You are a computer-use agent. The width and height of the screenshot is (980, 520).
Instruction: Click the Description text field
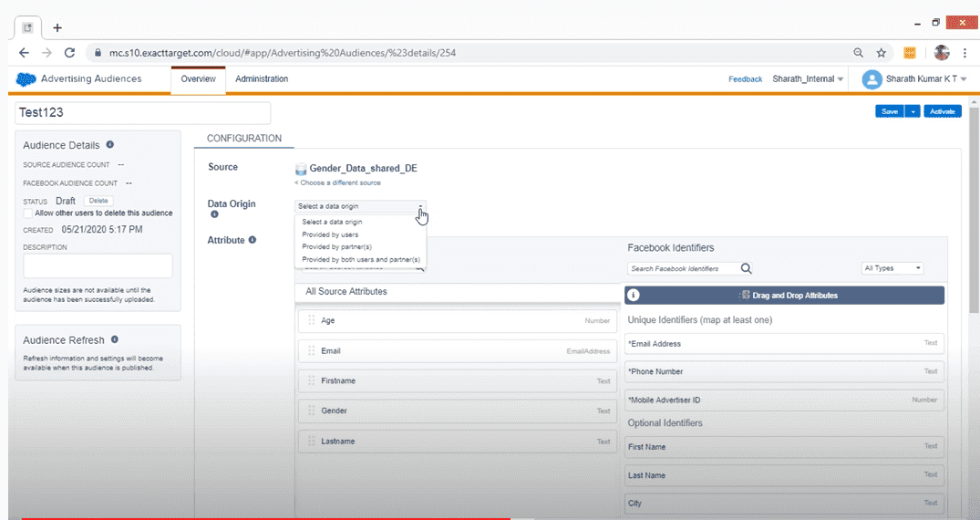tap(98, 265)
